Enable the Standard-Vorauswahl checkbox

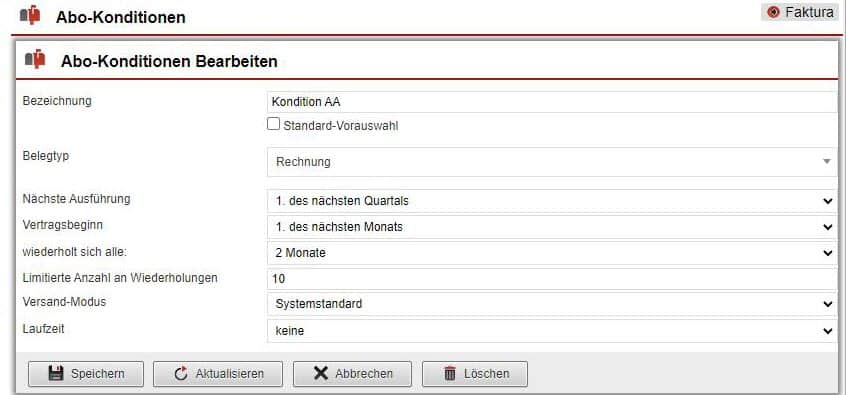pos(274,124)
